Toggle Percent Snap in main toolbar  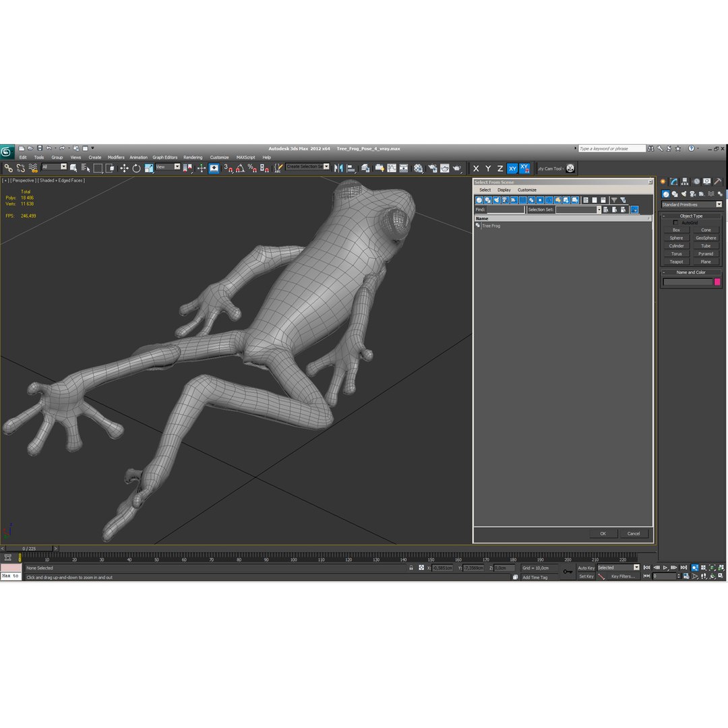252,168
